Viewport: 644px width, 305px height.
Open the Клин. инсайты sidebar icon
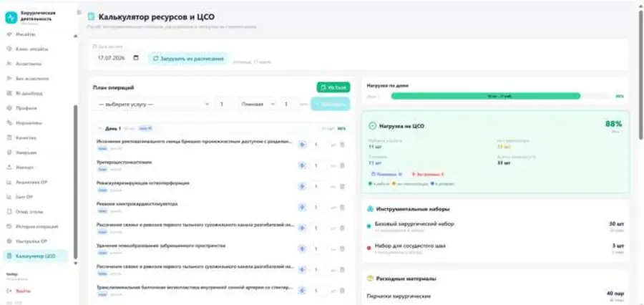coord(9,49)
